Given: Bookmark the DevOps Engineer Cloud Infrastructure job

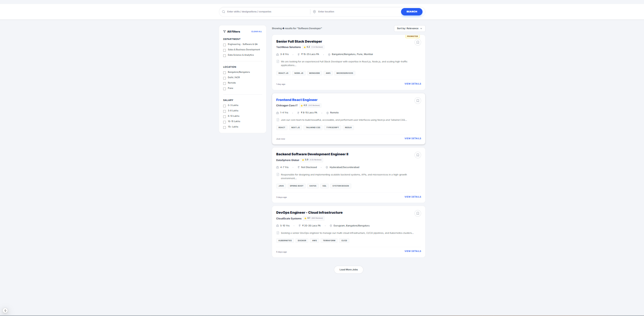Looking at the screenshot, I should tap(417, 213).
